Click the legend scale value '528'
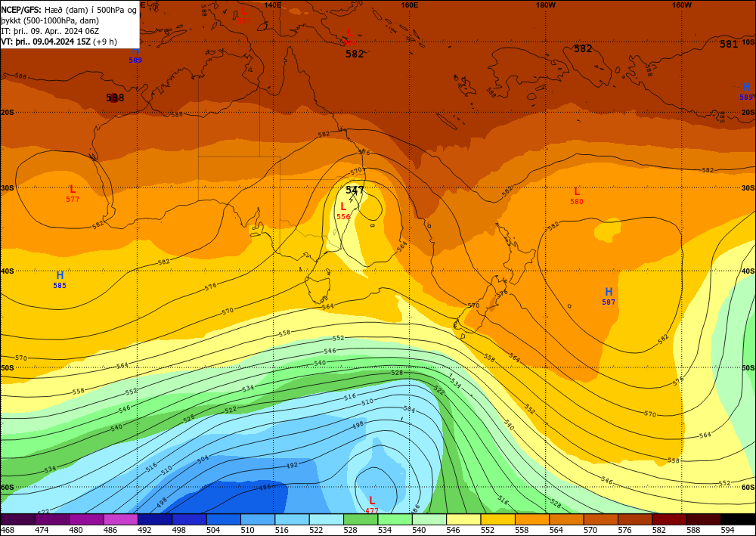Screen dimensions: 756x536 click(x=350, y=530)
